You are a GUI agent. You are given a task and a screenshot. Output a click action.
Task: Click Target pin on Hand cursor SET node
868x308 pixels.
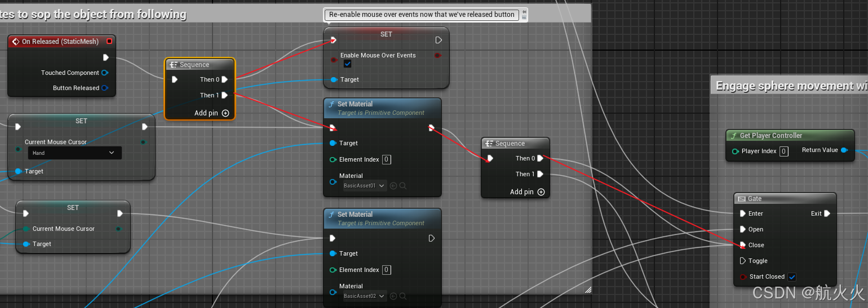(19, 171)
